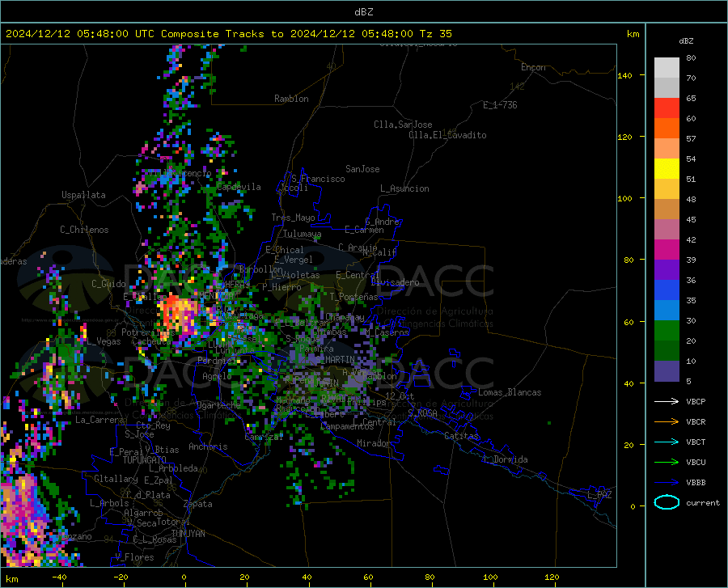The width and height of the screenshot is (728, 588).
Task: Click the '120' tick on horizontal km axis
Action: tap(552, 577)
